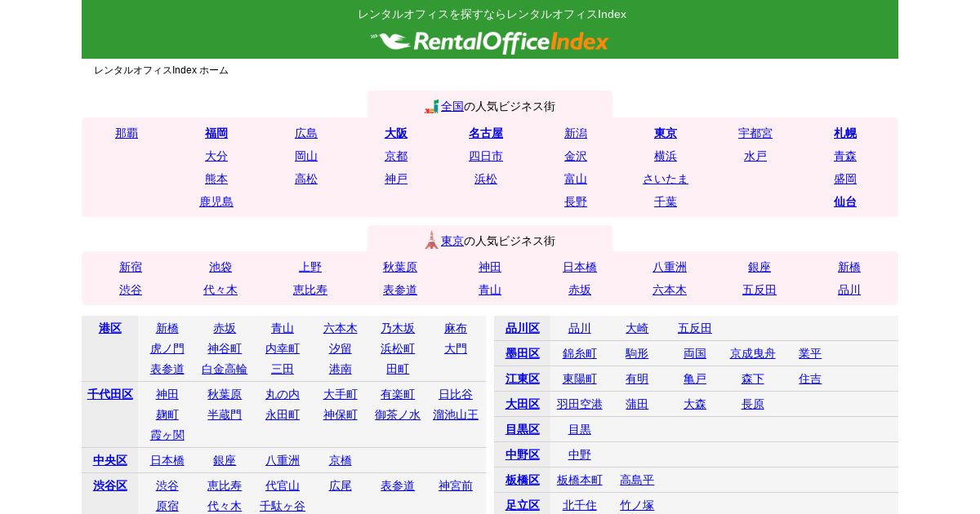Choose the 長野 city link
The height and width of the screenshot is (514, 980).
coord(576,202)
